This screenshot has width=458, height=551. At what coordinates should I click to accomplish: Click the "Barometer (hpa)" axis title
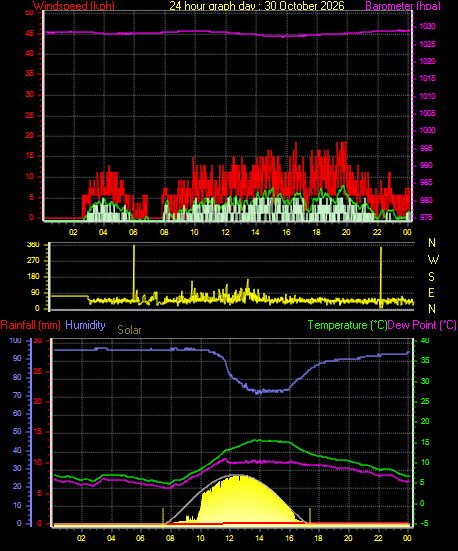click(403, 6)
